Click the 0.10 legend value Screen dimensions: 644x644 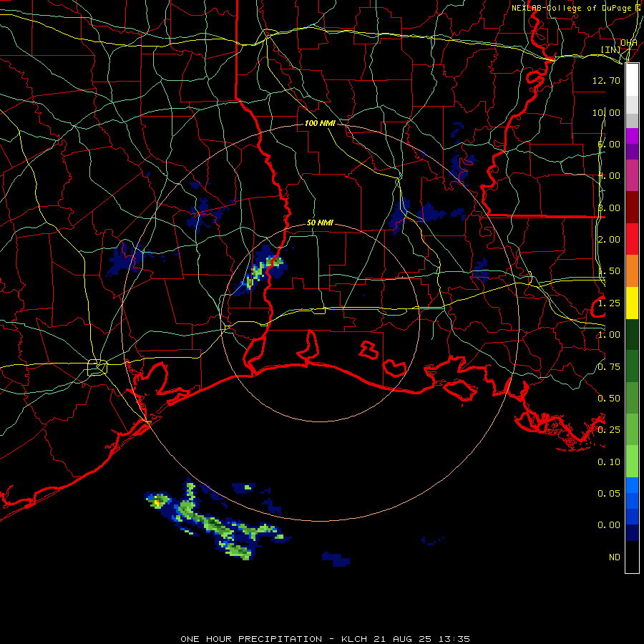(609, 462)
